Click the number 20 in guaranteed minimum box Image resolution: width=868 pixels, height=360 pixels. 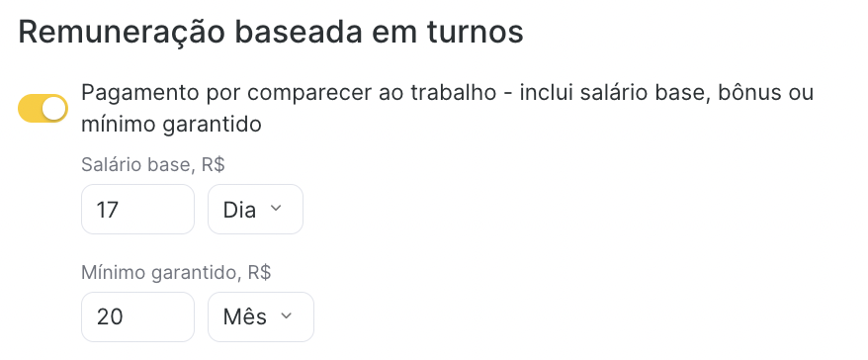(110, 317)
